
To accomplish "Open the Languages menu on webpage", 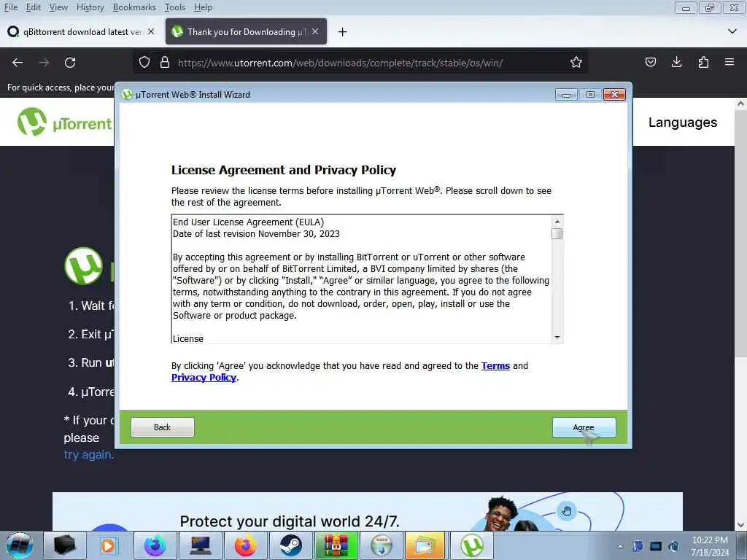I will coord(682,122).
